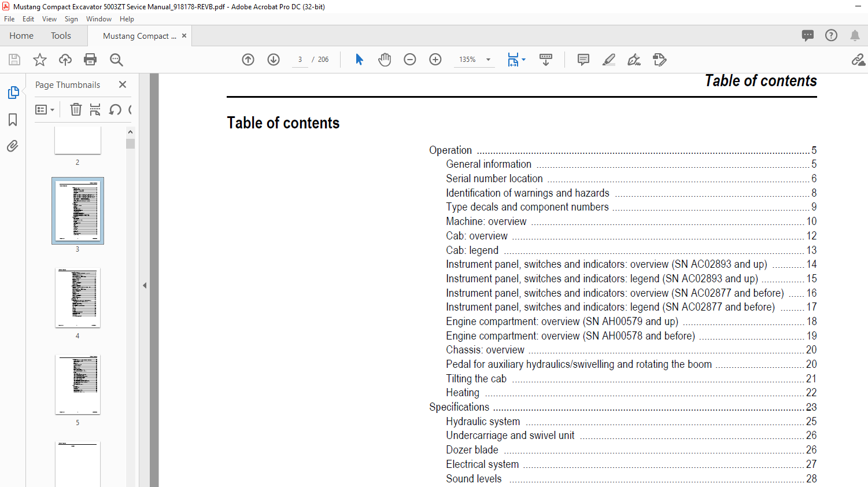Close the Page Thumbnails panel
Image resolution: width=868 pixels, height=487 pixels.
click(x=123, y=84)
